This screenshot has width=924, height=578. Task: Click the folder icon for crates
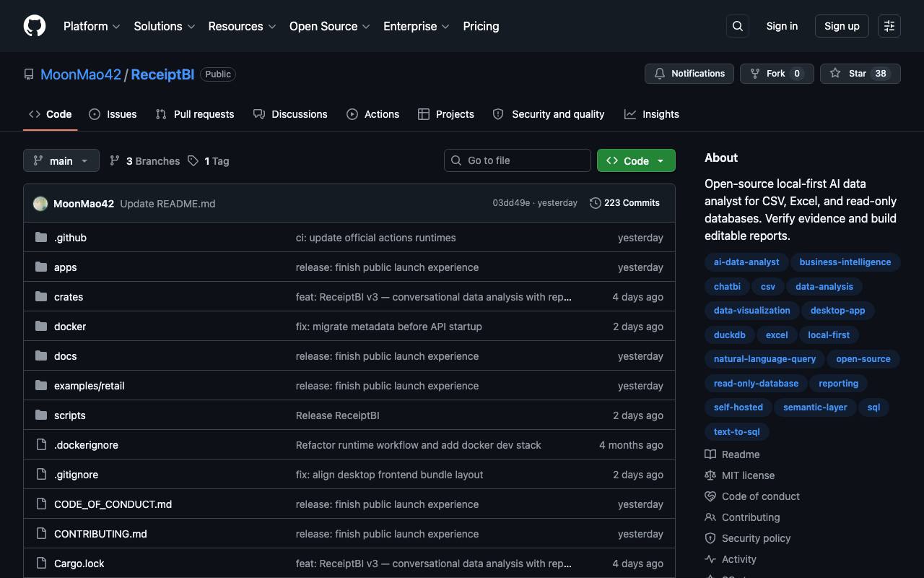click(41, 296)
